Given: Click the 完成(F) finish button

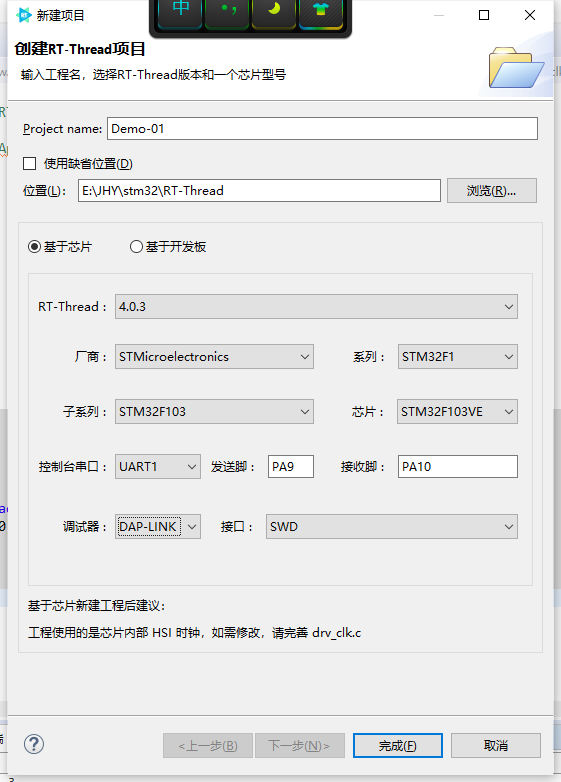Looking at the screenshot, I should coord(397,746).
